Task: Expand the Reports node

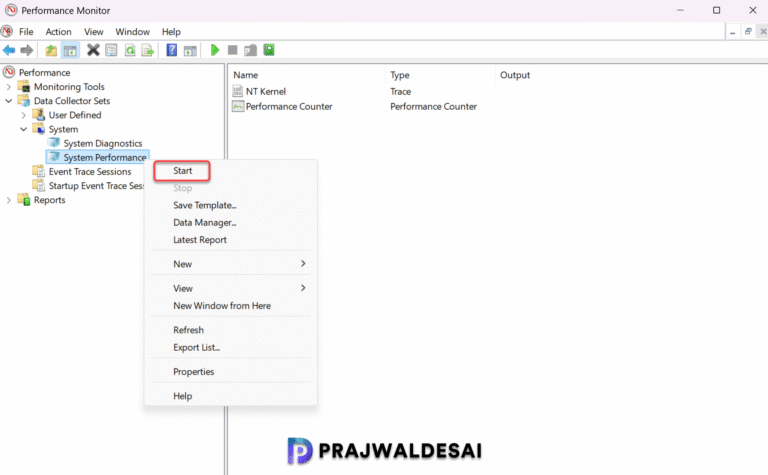Action: [8, 200]
